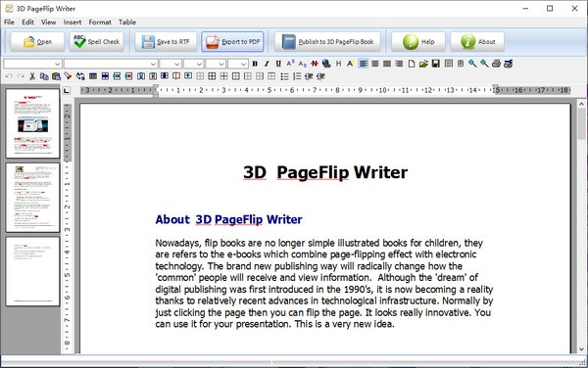Click the red split cells icon
The width and height of the screenshot is (588, 368).
pos(176,76)
